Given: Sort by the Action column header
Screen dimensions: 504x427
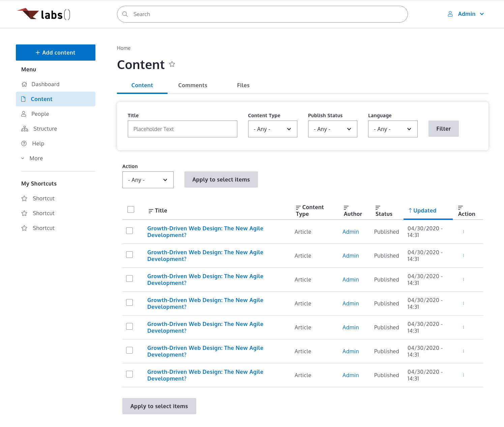Looking at the screenshot, I should point(467,210).
